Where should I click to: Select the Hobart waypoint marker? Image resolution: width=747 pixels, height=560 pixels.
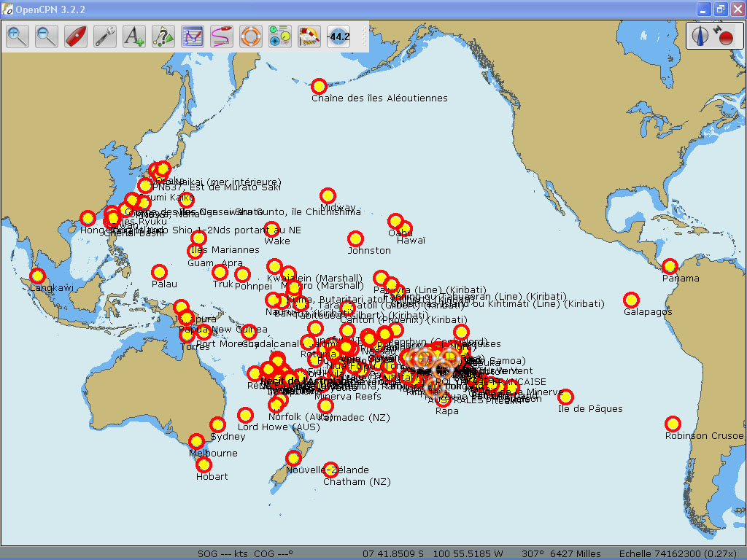point(204,465)
